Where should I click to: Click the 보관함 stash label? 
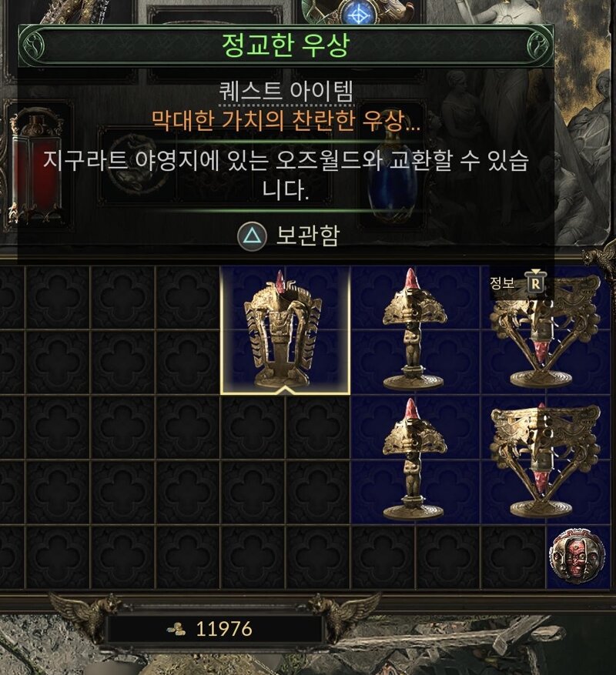click(x=307, y=235)
